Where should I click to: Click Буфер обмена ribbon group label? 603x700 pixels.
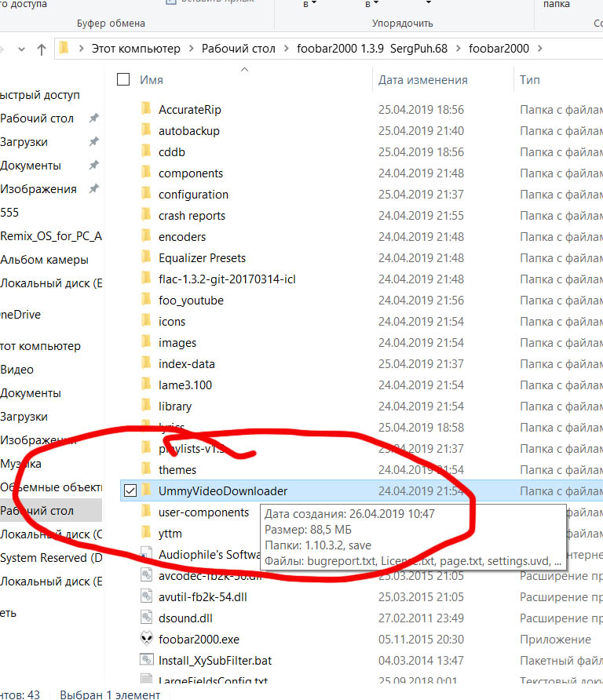(111, 24)
